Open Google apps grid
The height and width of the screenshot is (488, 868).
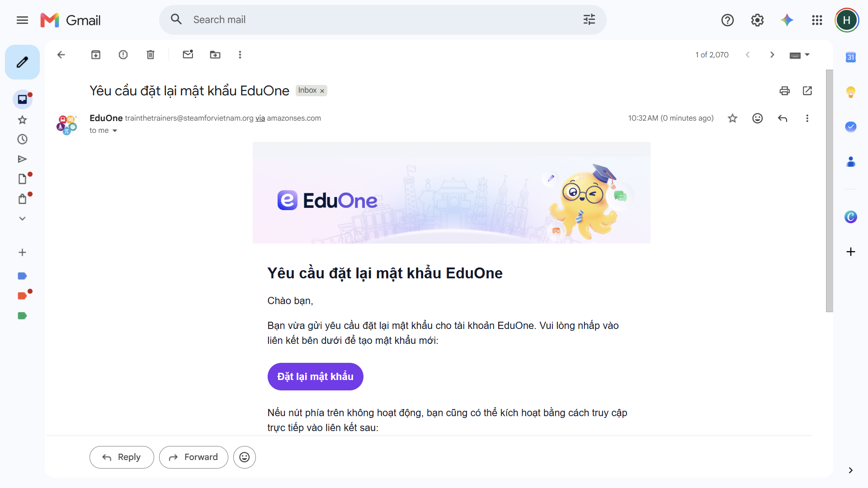tap(817, 20)
